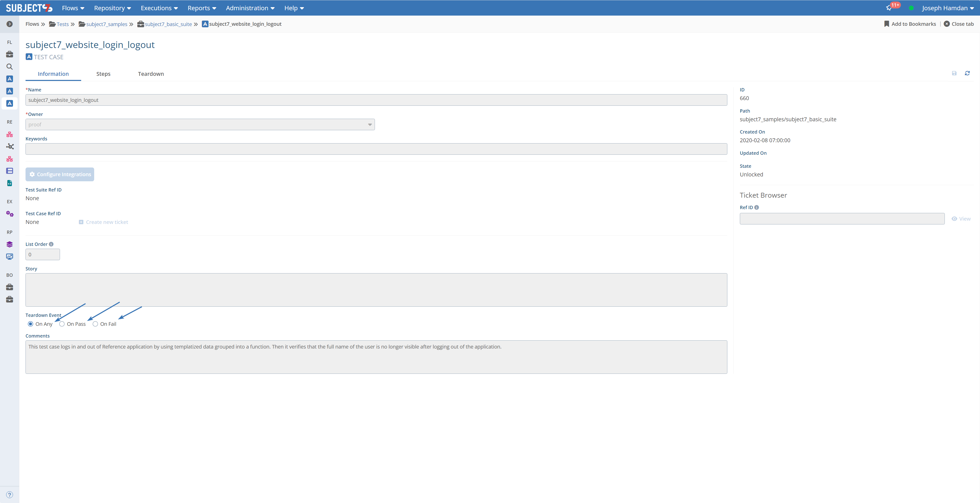Click the purple layers icon in the sidebar
This screenshot has width=980, height=503.
[9, 244]
